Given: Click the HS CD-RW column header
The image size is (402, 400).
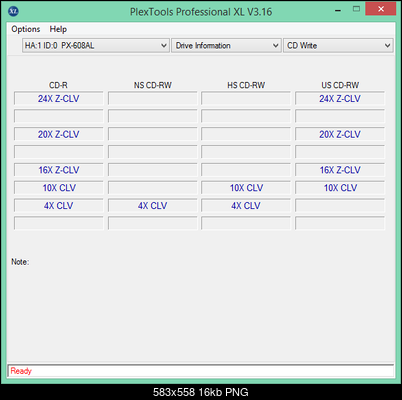Looking at the screenshot, I should click(246, 85).
